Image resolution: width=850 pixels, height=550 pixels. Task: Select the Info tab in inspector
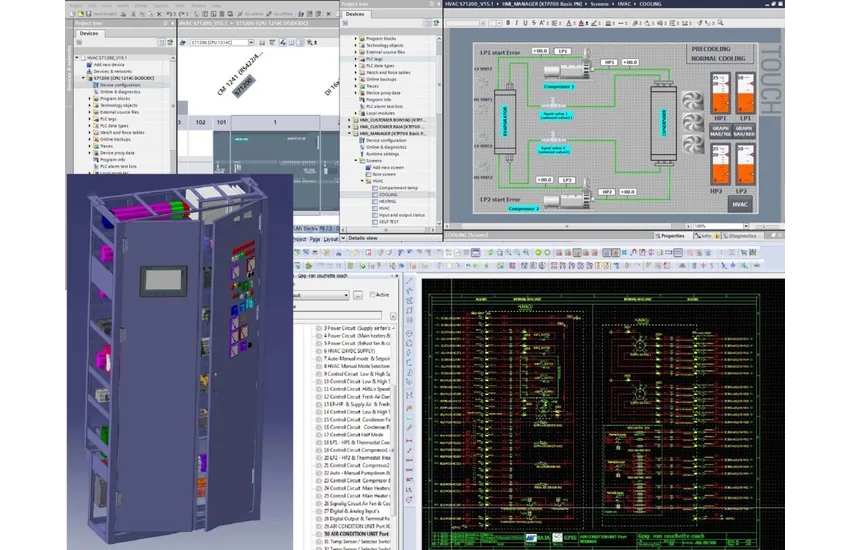tap(704, 236)
